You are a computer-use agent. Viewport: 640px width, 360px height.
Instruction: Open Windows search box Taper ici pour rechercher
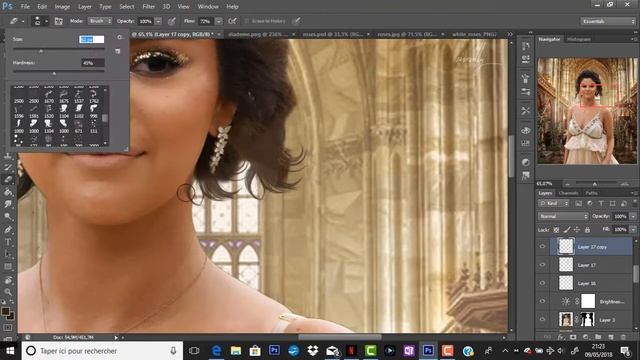tap(102, 351)
